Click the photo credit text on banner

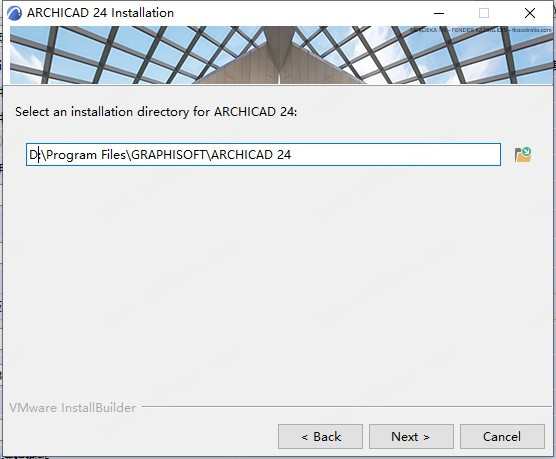(480, 30)
